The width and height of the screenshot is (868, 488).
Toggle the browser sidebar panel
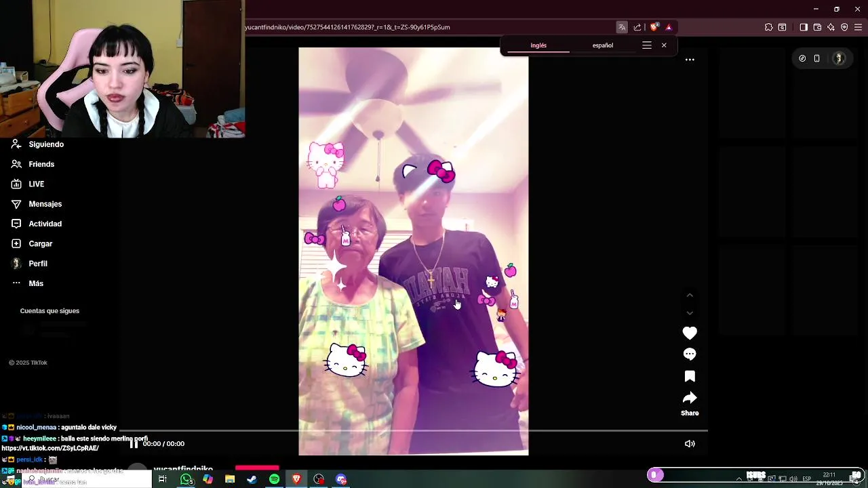[804, 27]
